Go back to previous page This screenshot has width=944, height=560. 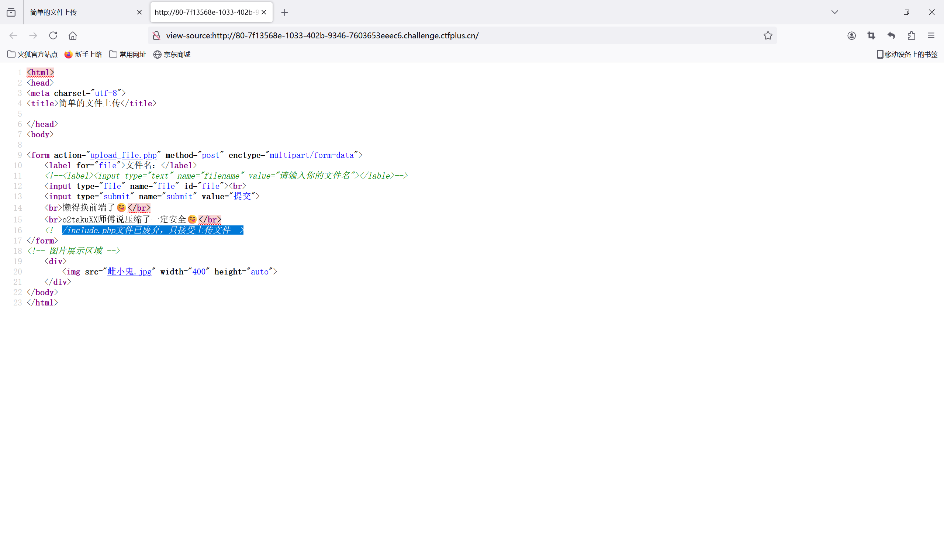pyautogui.click(x=13, y=35)
